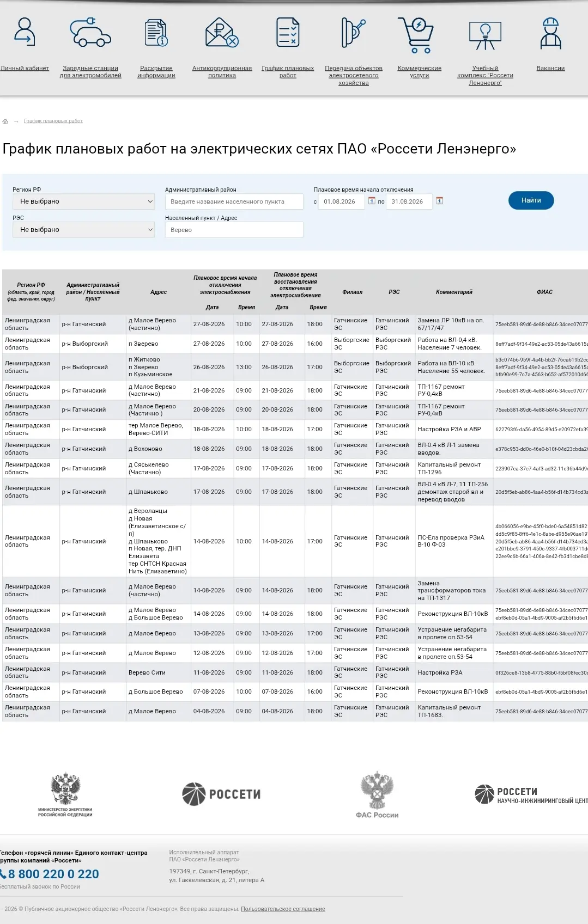Click the ФИАС column header
The width and height of the screenshot is (588, 924).
pos(544,292)
